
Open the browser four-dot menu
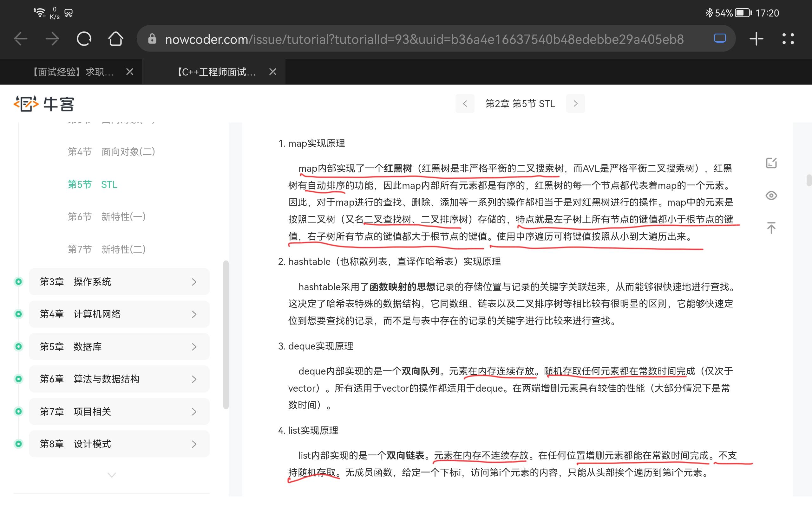(788, 39)
